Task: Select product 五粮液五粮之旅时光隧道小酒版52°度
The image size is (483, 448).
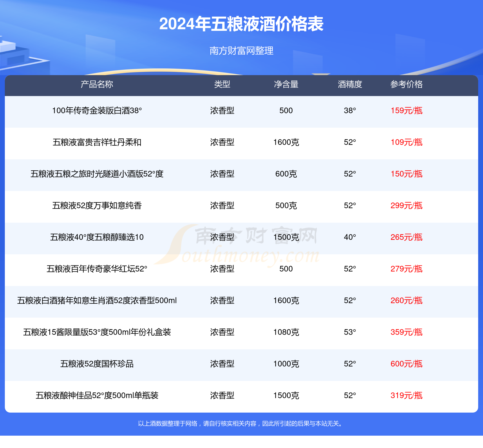Action: point(97,174)
